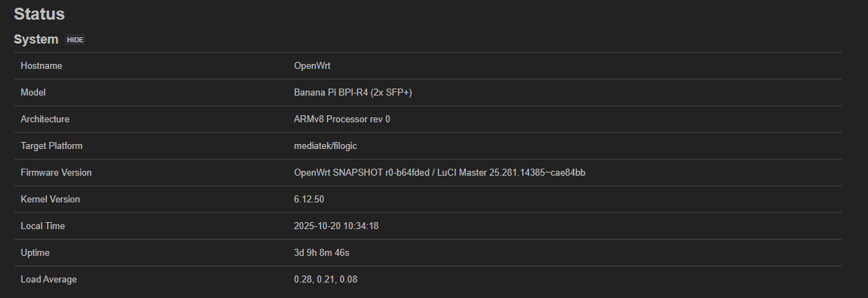This screenshot has width=868, height=298.
Task: Hide the System section
Action: [x=75, y=40]
